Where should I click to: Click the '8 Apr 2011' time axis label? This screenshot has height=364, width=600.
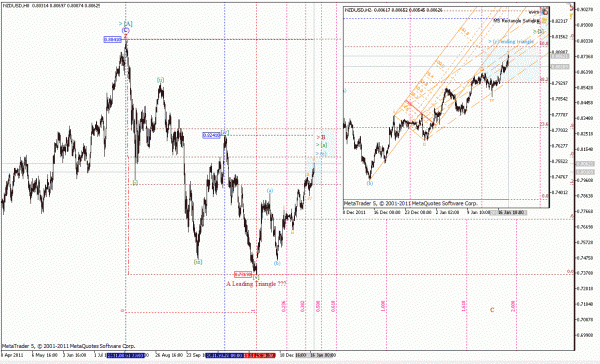(13, 355)
